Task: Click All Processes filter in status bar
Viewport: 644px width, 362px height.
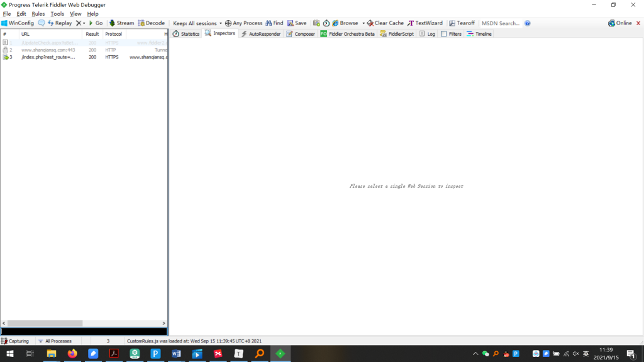Action: pos(55,341)
